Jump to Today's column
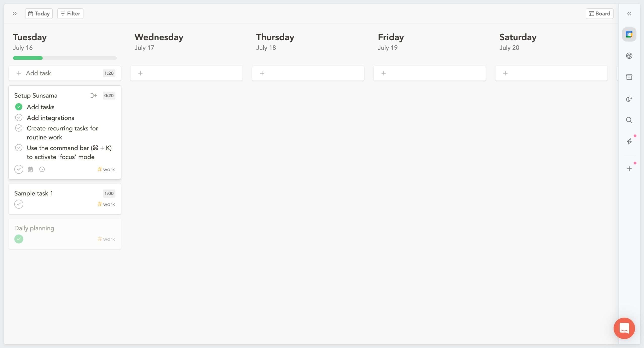The width and height of the screenshot is (644, 348). [x=38, y=13]
